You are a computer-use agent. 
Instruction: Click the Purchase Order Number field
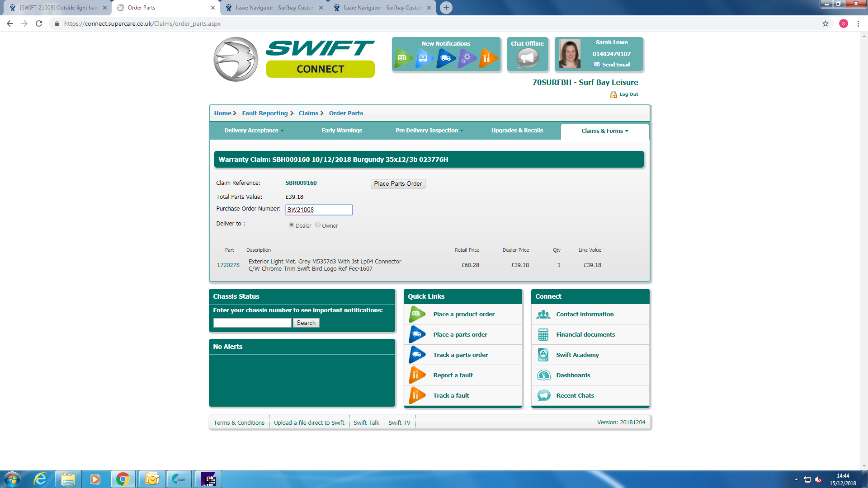(319, 210)
